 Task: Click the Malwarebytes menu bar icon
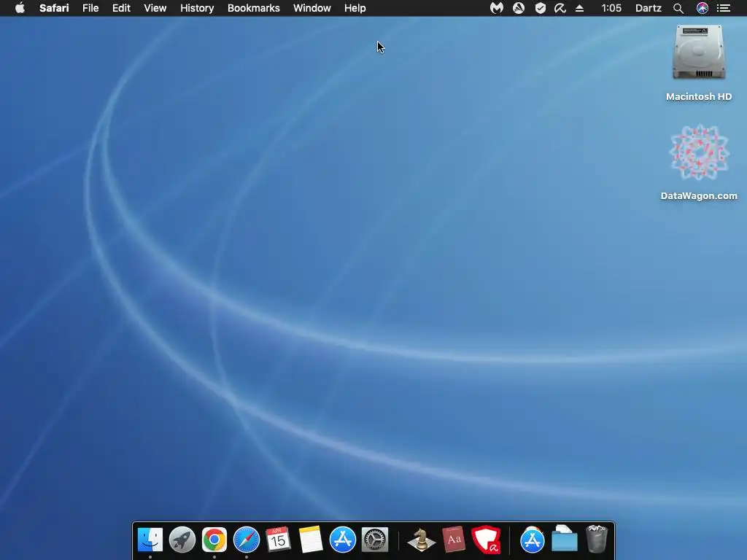pyautogui.click(x=497, y=8)
